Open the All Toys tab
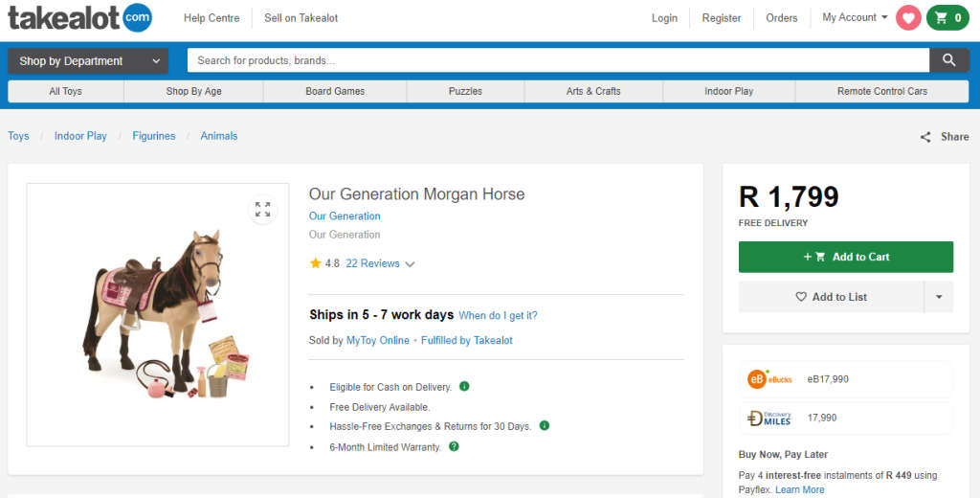 point(66,91)
